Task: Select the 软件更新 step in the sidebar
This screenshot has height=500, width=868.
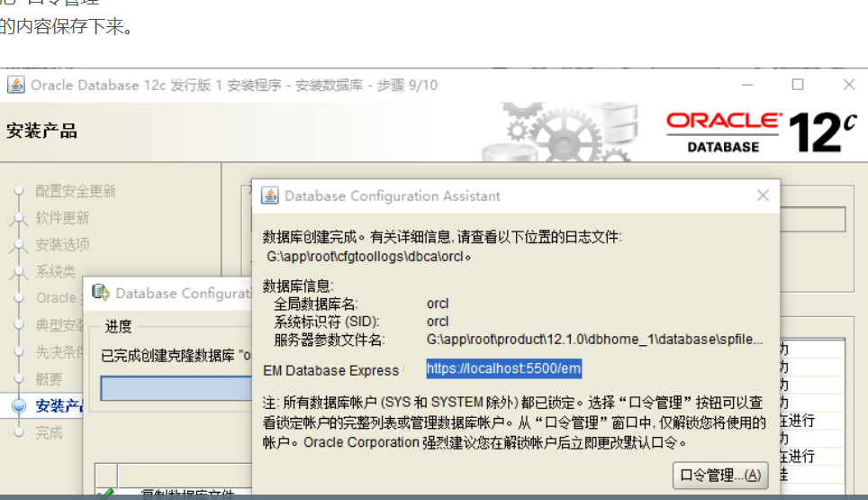Action: pos(62,218)
